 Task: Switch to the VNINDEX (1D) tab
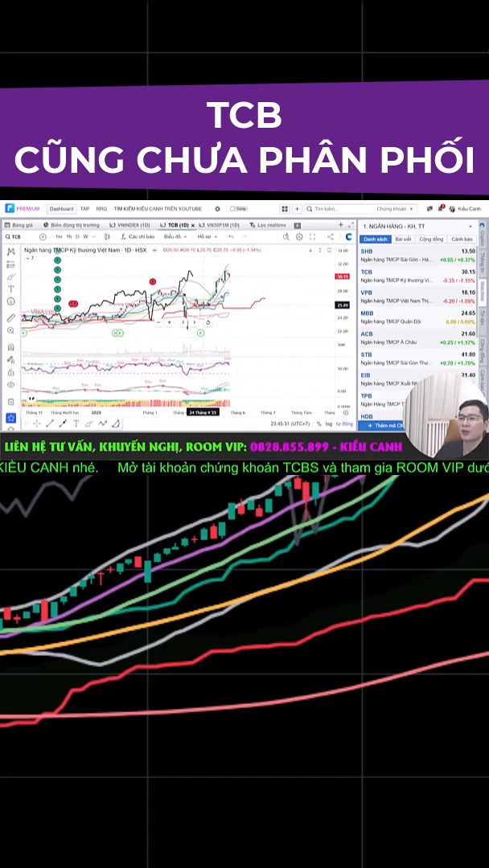[130, 225]
